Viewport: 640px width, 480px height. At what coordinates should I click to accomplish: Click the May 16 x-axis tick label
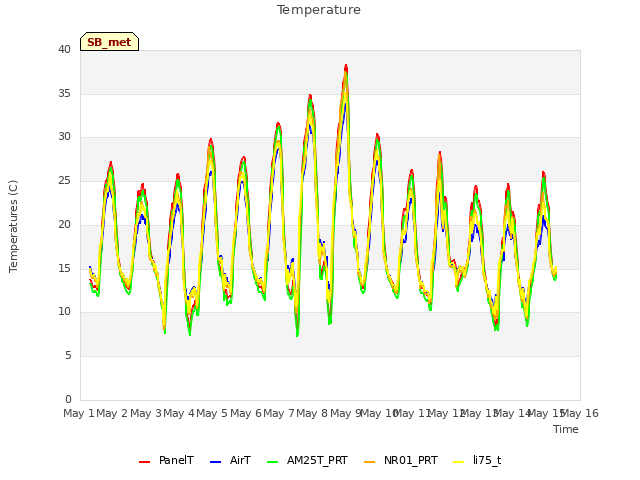580,413
